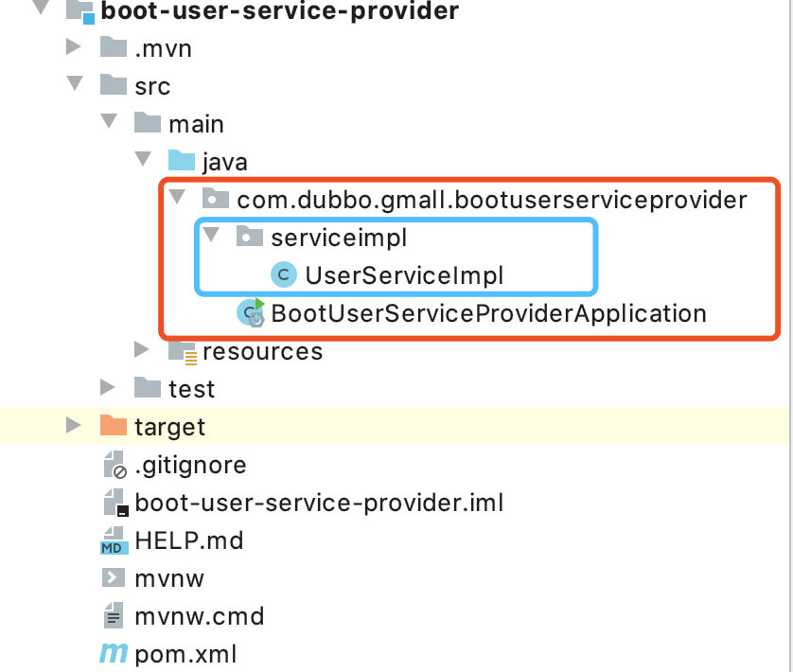
Task: Click the orange target folder icon
Action: point(114,426)
